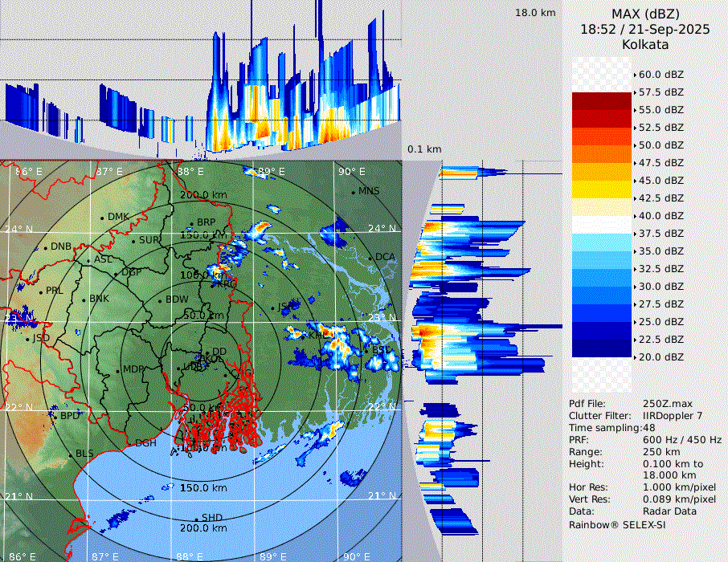Select the darkest navy legend swatch
This screenshot has width=728, height=562.
(601, 348)
